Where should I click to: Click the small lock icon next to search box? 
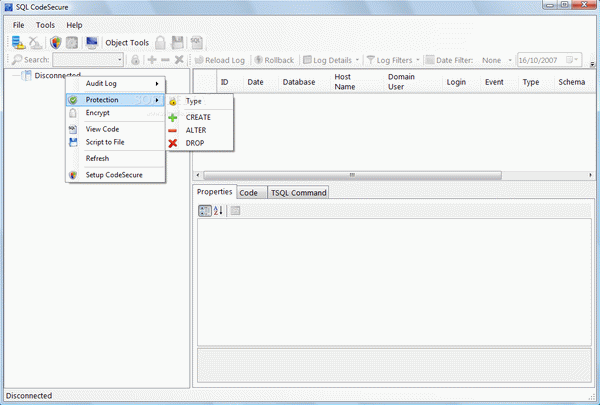[135, 60]
